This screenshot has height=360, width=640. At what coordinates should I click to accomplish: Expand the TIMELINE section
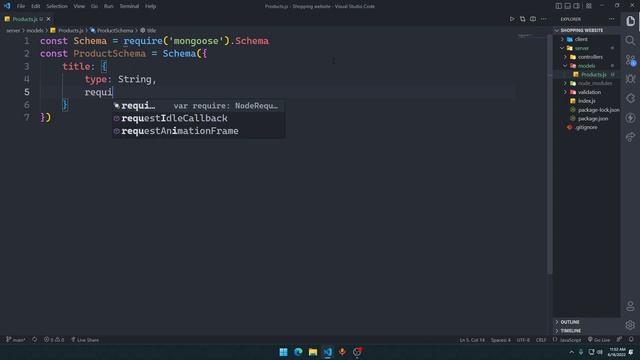[586, 331]
